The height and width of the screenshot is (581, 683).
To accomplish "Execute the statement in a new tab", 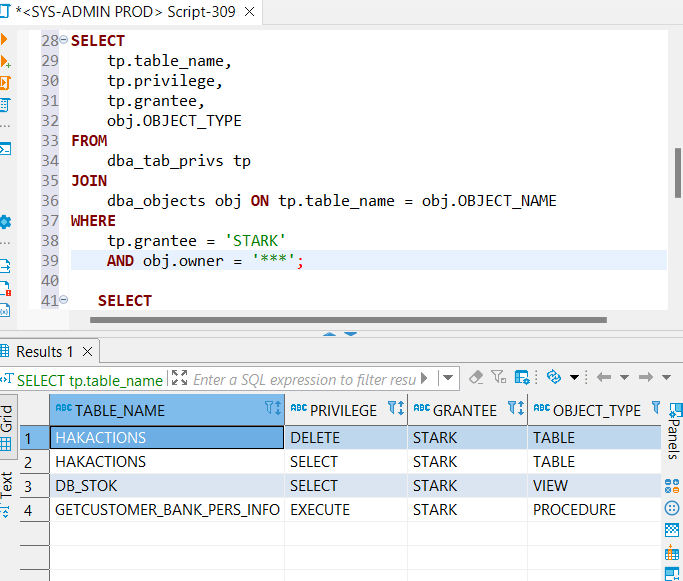I will (x=5, y=62).
